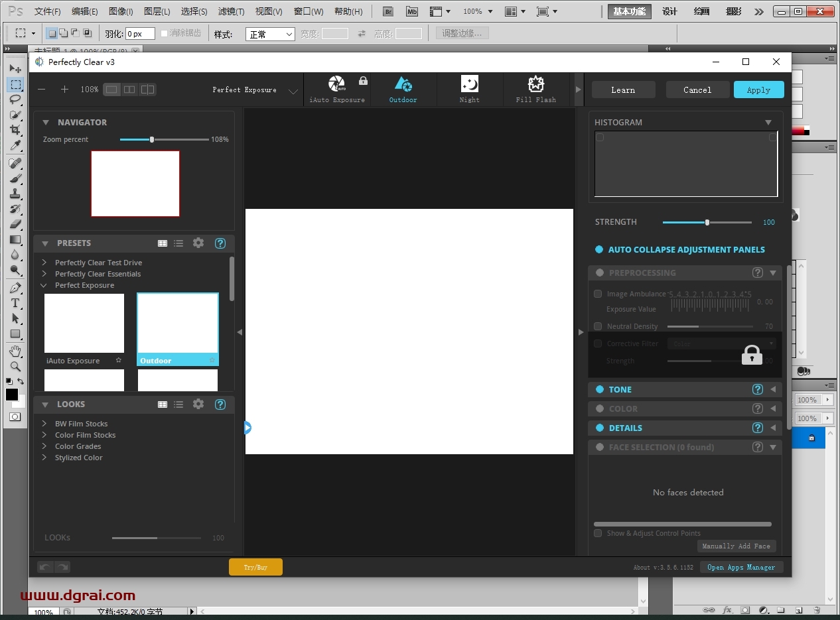Open Photoshop File menu (文件)

(47, 11)
